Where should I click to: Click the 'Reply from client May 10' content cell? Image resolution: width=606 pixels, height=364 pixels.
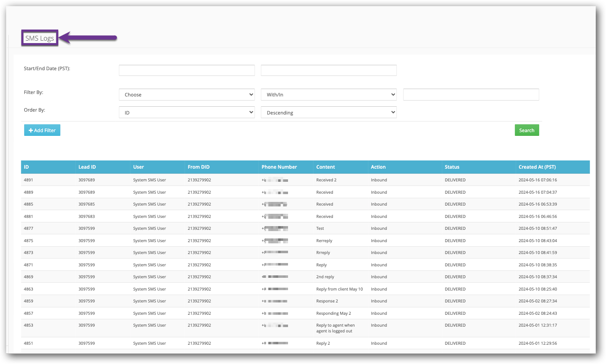[x=339, y=289]
